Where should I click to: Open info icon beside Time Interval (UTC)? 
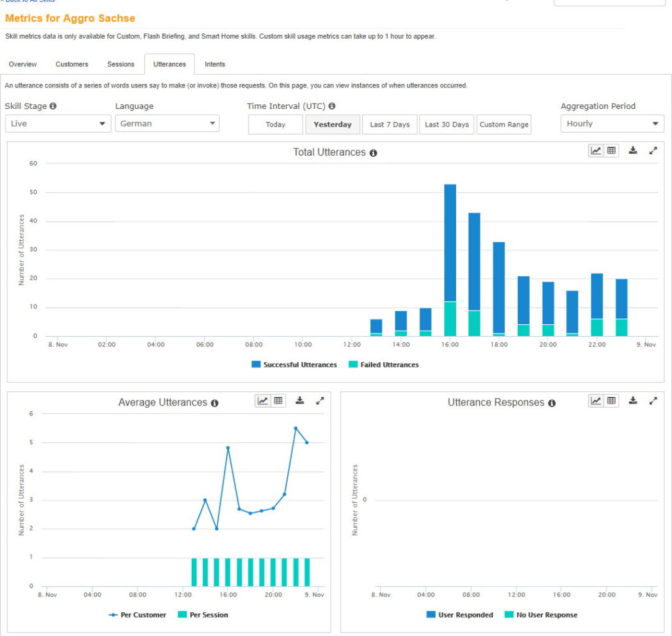pyautogui.click(x=331, y=106)
